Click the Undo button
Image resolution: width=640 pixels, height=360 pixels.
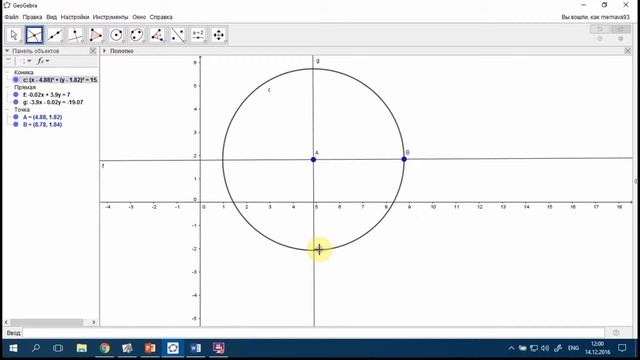point(600,29)
